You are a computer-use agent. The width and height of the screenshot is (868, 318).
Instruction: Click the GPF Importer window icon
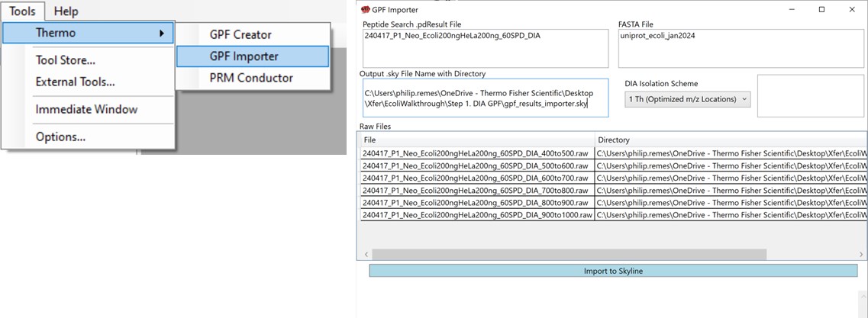(x=366, y=9)
